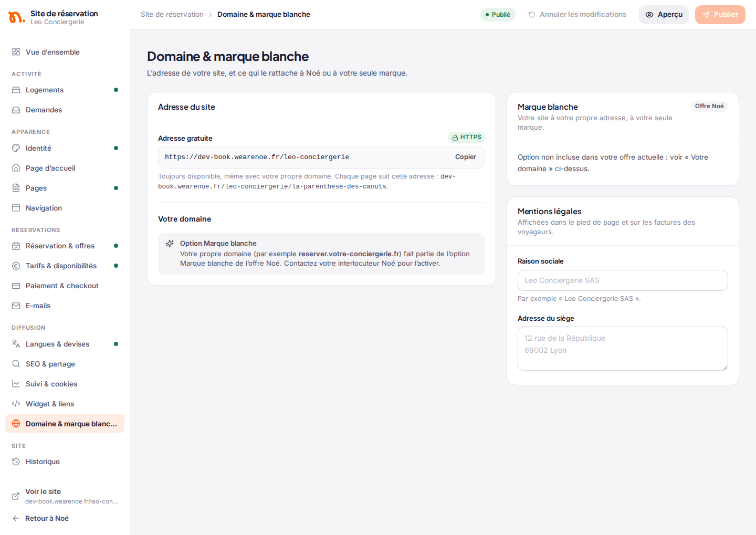This screenshot has height=535, width=756.
Task: Click Site de réservation breadcrumb link
Action: (172, 15)
